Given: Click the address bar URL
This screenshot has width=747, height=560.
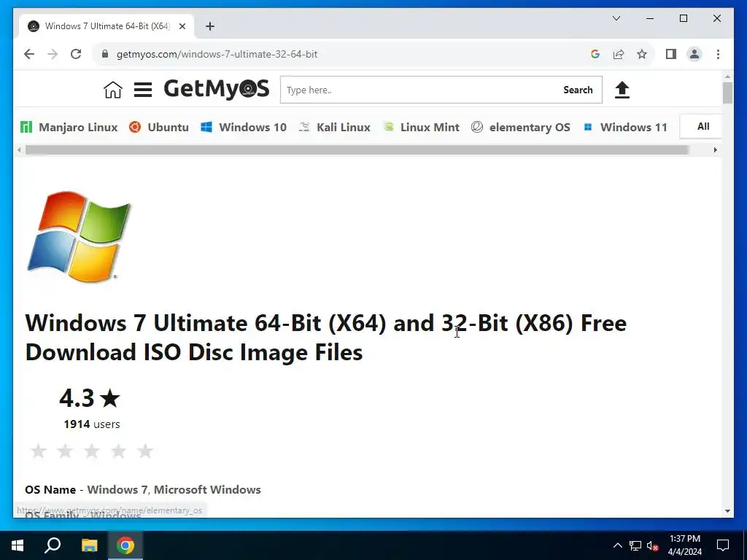Looking at the screenshot, I should [217, 54].
